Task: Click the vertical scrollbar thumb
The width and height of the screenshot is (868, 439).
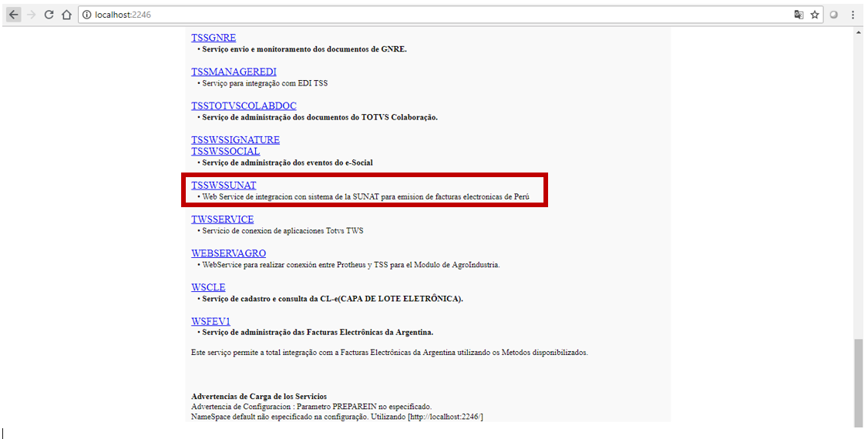Action: click(x=858, y=383)
